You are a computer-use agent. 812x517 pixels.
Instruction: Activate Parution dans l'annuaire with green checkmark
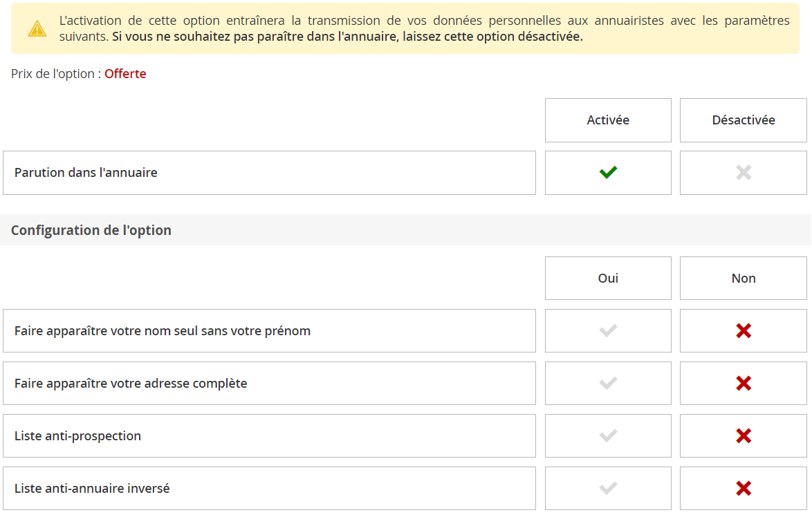pyautogui.click(x=608, y=173)
